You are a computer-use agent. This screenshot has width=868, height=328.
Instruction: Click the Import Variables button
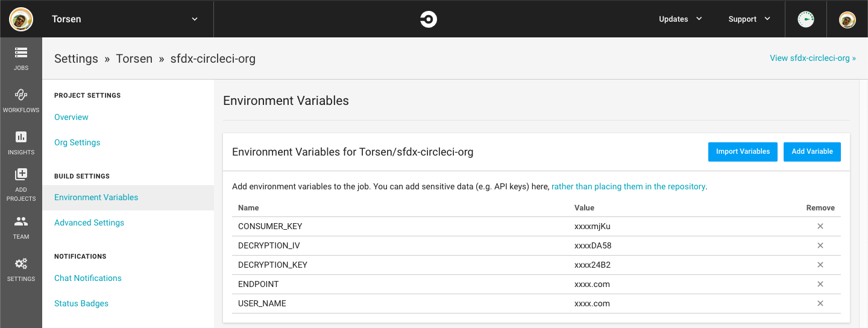pyautogui.click(x=743, y=152)
